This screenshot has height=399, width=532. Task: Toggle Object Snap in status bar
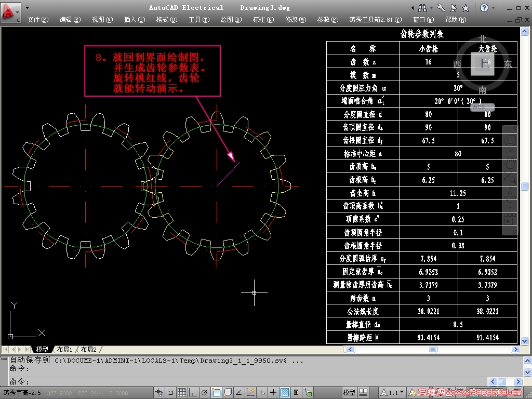216,393
